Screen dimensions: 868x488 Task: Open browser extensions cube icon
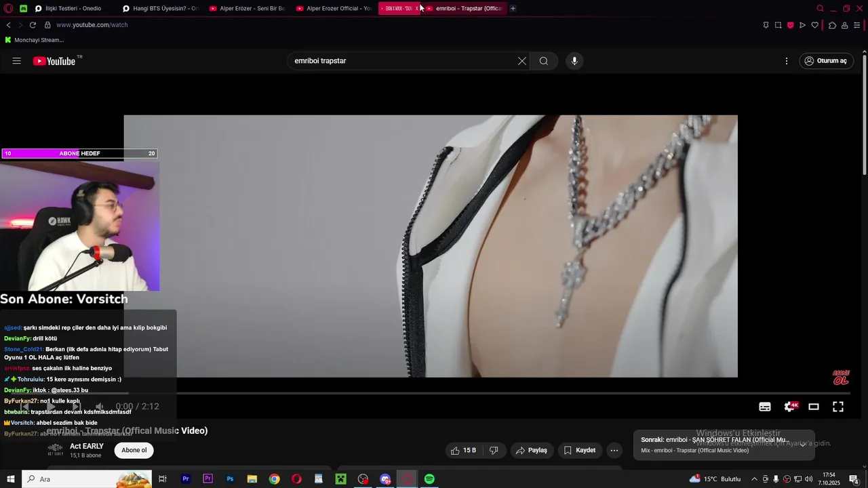[x=832, y=25]
